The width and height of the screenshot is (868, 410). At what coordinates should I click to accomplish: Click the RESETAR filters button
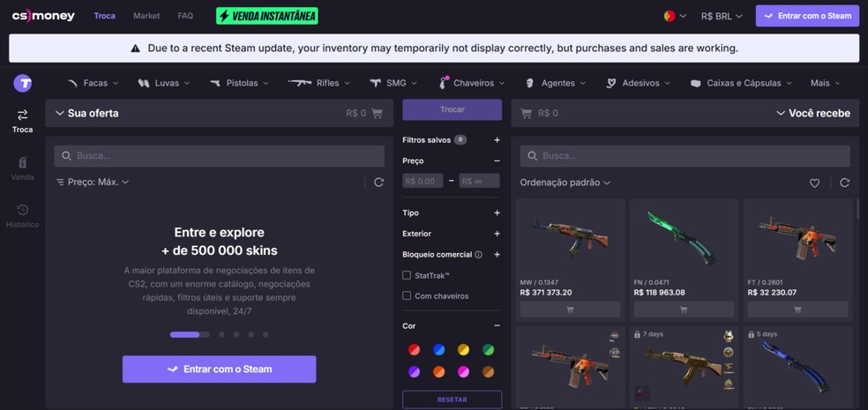point(453,399)
